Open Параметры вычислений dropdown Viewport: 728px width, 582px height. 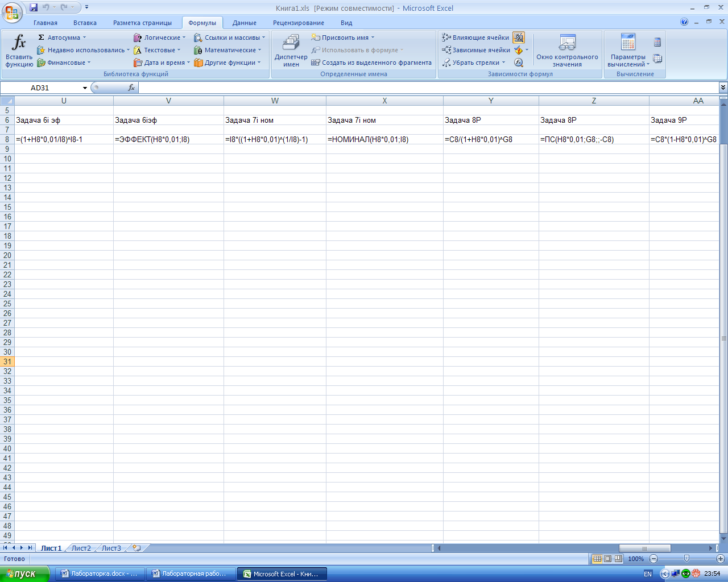[x=628, y=51]
